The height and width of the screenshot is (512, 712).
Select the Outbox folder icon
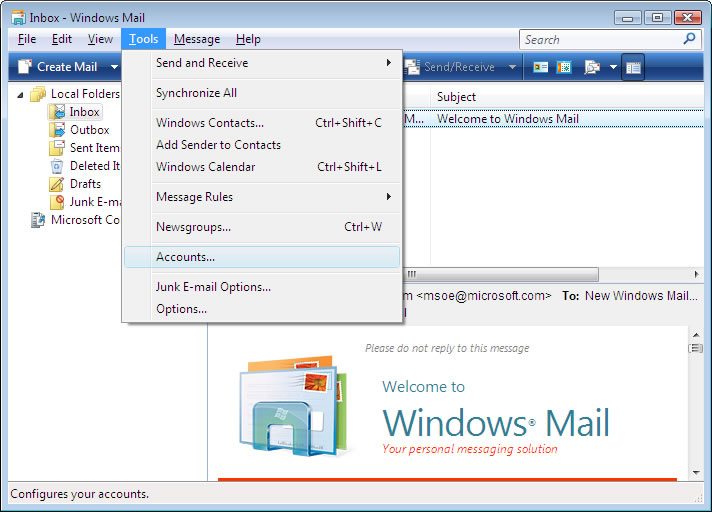pos(56,130)
